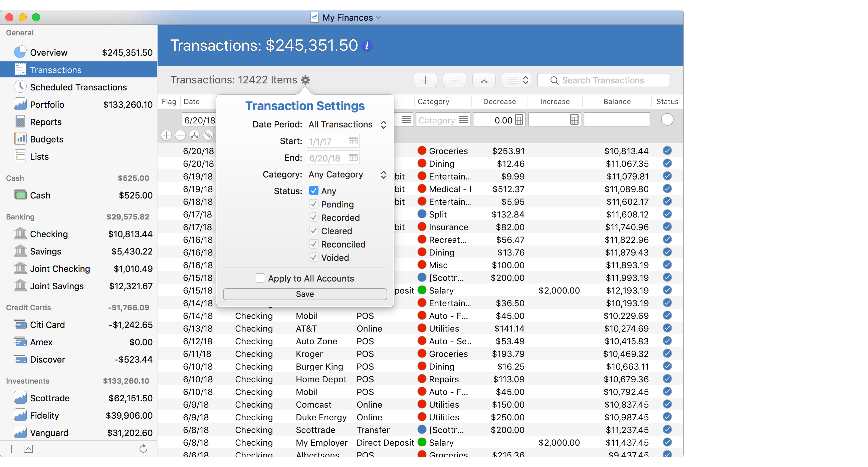Click the attachment paperclip icon
The width and height of the screenshot is (868, 467).
click(x=209, y=135)
